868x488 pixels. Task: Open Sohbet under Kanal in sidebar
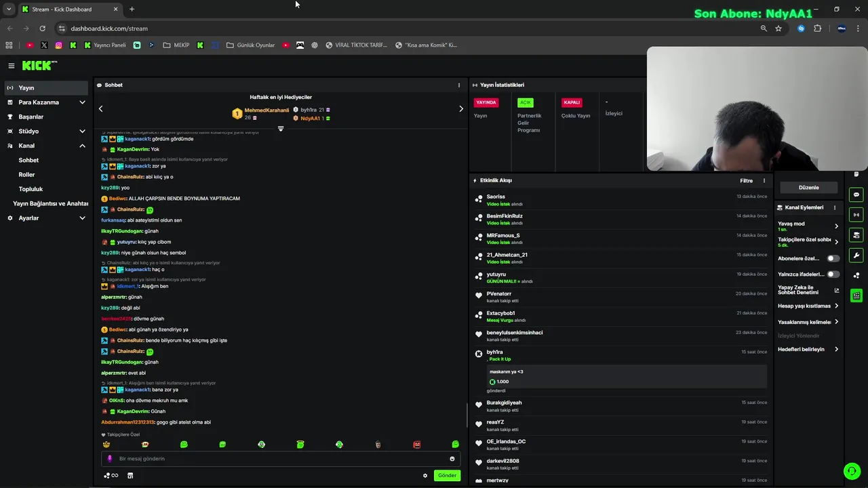pyautogui.click(x=28, y=161)
